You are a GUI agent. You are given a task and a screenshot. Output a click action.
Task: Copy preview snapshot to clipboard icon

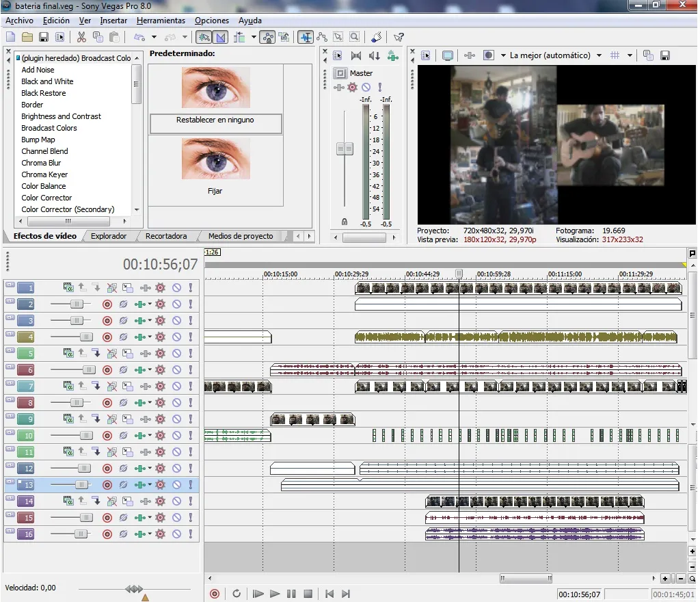[x=648, y=55]
